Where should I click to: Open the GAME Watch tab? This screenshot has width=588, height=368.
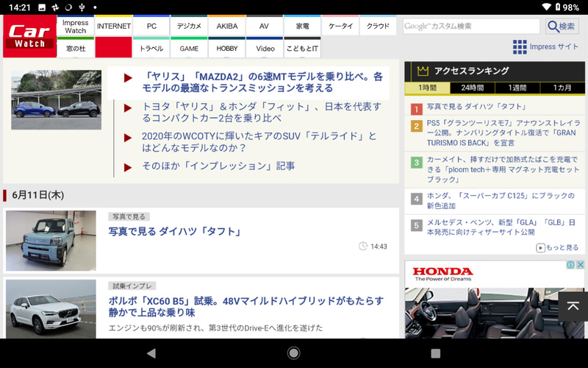189,47
